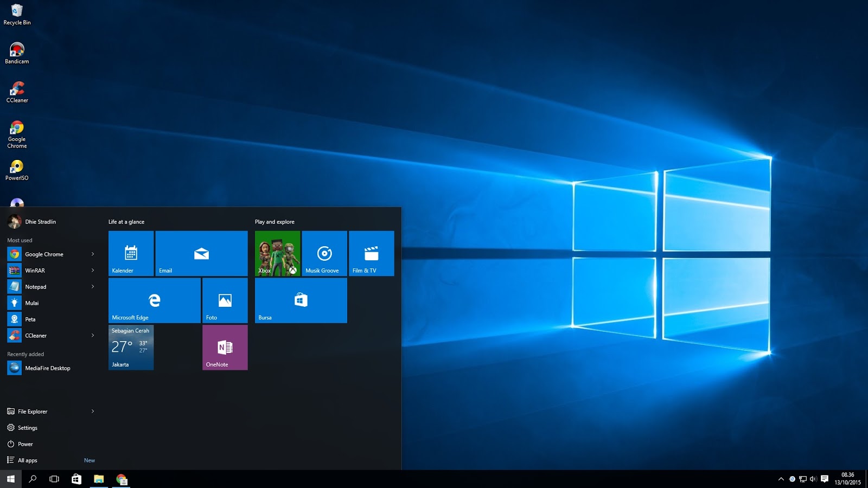Select Recycle Bin desktop icon
Viewport: 868px width, 488px height.
[17, 15]
